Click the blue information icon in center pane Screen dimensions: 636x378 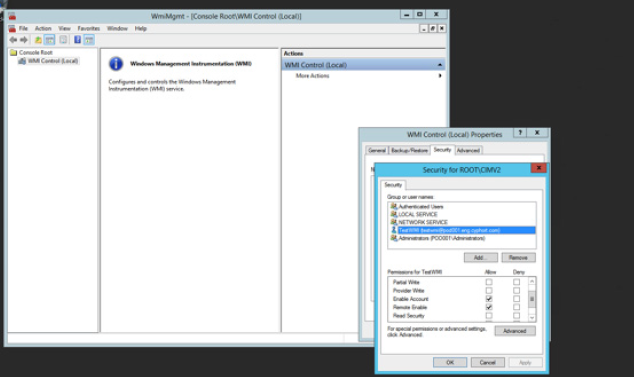click(x=116, y=64)
